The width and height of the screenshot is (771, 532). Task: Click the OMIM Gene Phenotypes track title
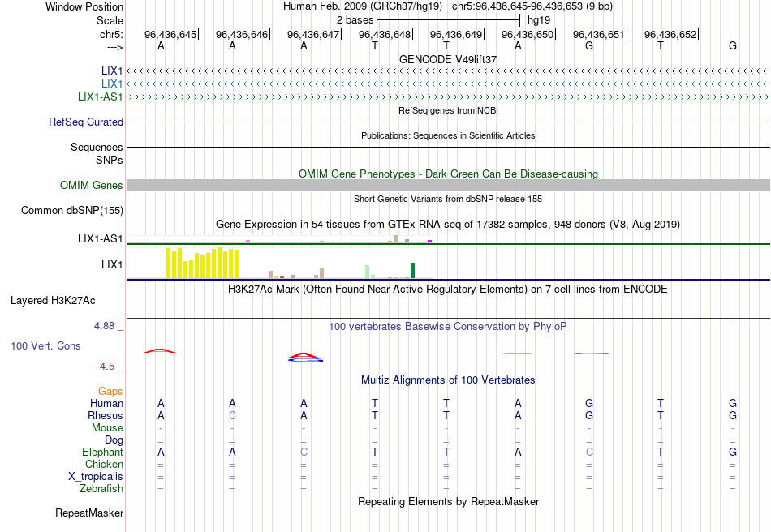pos(448,174)
